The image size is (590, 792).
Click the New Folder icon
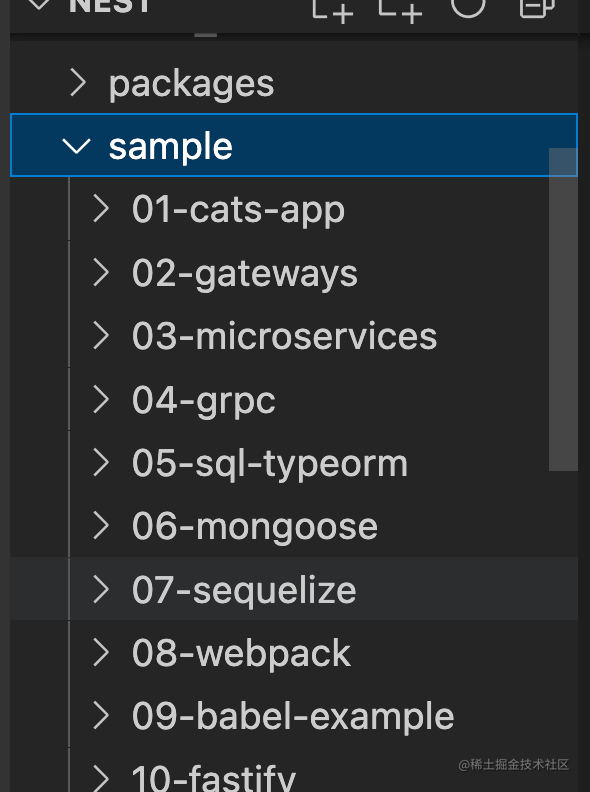click(x=400, y=9)
